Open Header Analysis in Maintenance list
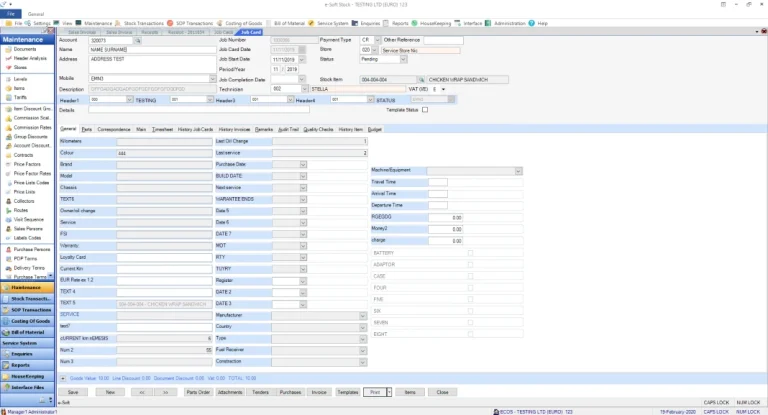The width and height of the screenshot is (768, 415). 30,58
